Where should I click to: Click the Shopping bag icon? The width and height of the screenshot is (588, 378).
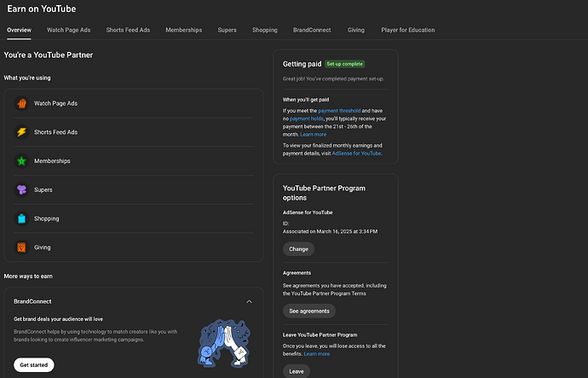22,218
